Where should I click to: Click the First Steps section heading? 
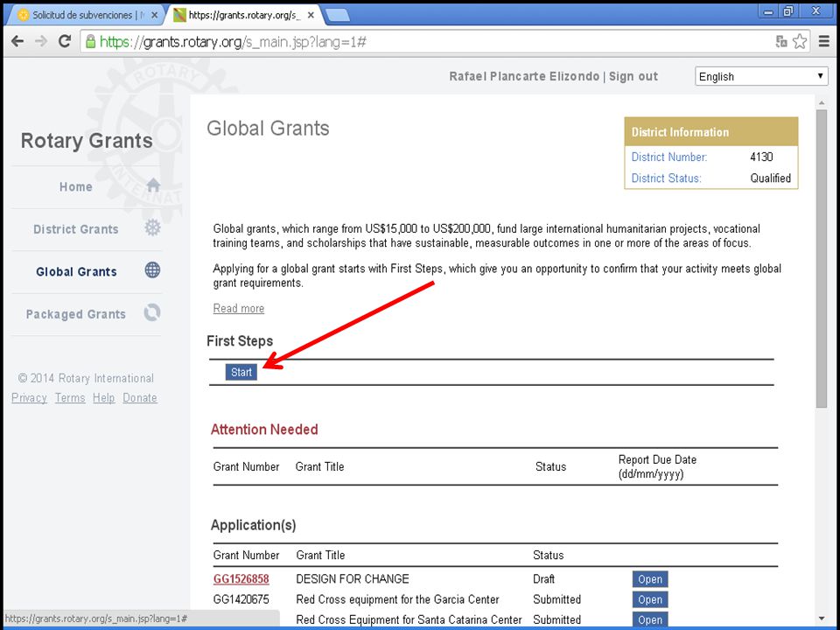[240, 341]
